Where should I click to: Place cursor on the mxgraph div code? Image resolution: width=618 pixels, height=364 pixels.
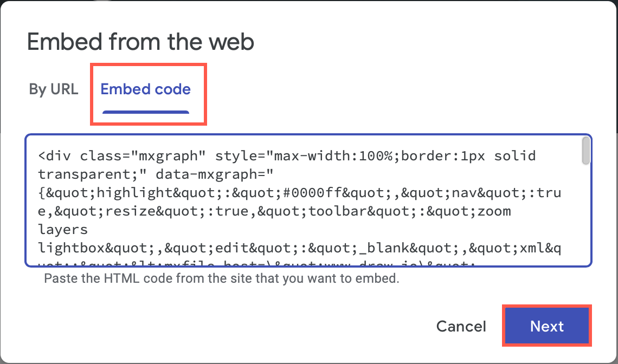(163, 155)
